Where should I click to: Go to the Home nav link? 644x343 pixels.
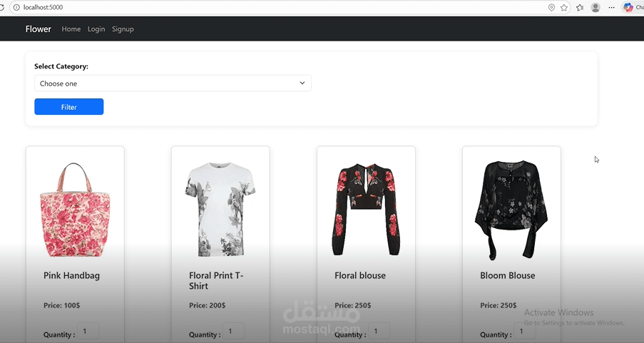click(x=71, y=29)
